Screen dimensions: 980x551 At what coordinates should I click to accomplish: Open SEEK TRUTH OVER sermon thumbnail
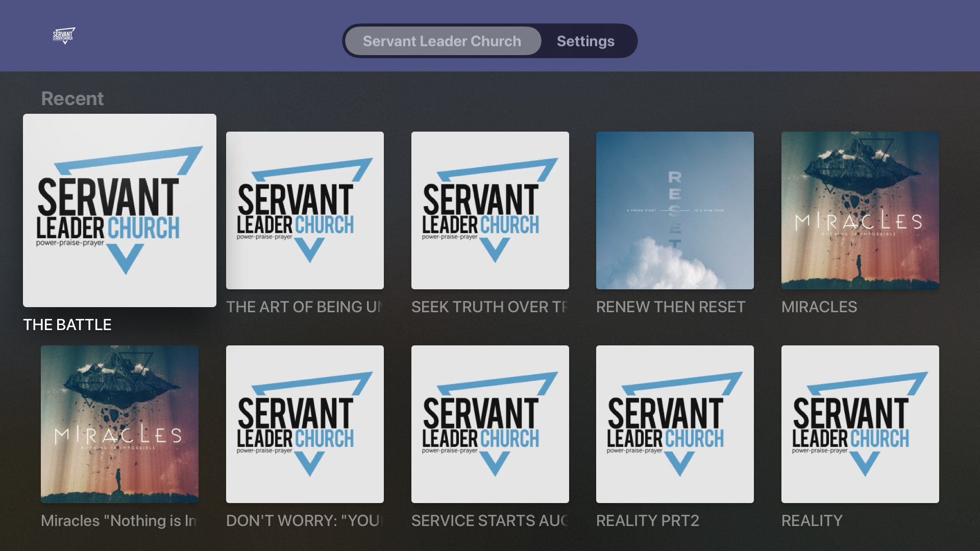[x=490, y=210]
